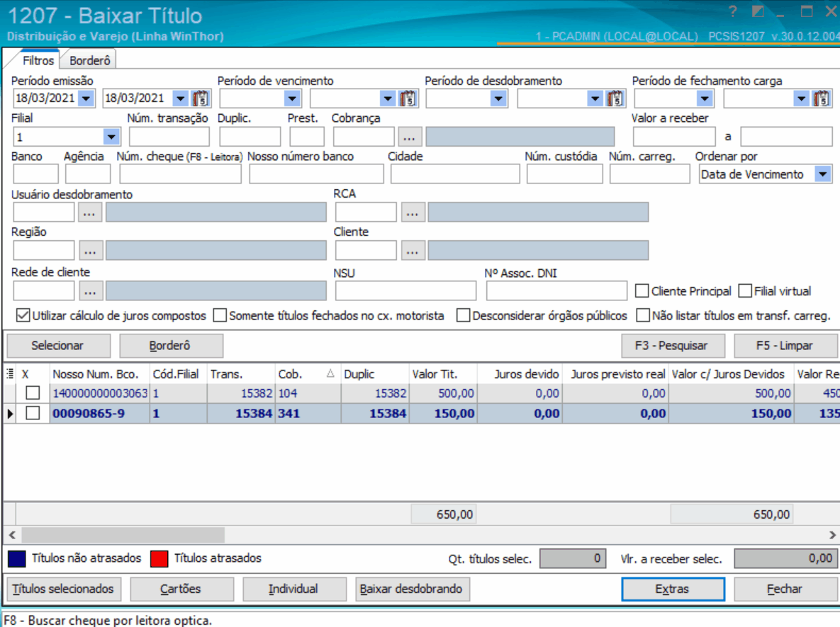Image resolution: width=840 pixels, height=627 pixels.
Task: Click blue Títulos não atrasados color swatch
Action: [x=16, y=558]
